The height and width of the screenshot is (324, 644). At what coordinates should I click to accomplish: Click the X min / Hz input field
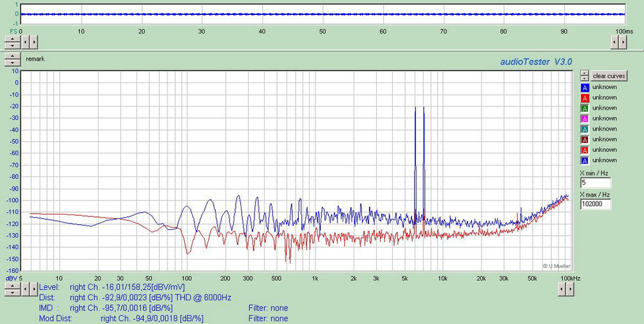(x=596, y=183)
